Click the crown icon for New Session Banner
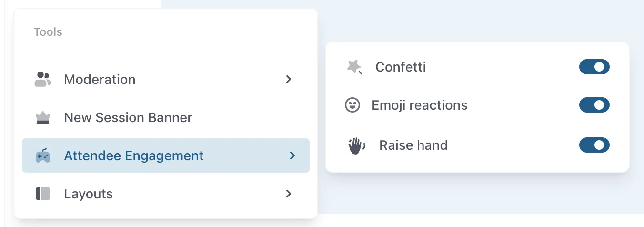The image size is (644, 227). tap(43, 118)
